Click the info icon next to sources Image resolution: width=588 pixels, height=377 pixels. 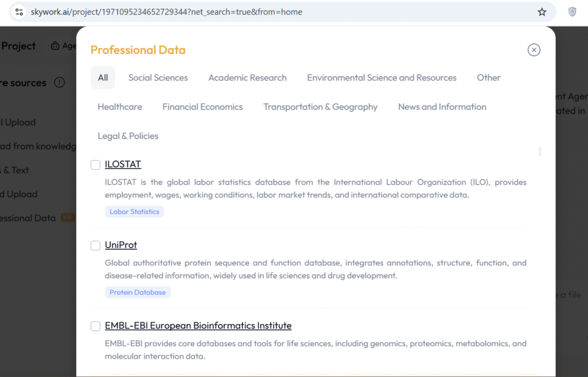tap(59, 83)
